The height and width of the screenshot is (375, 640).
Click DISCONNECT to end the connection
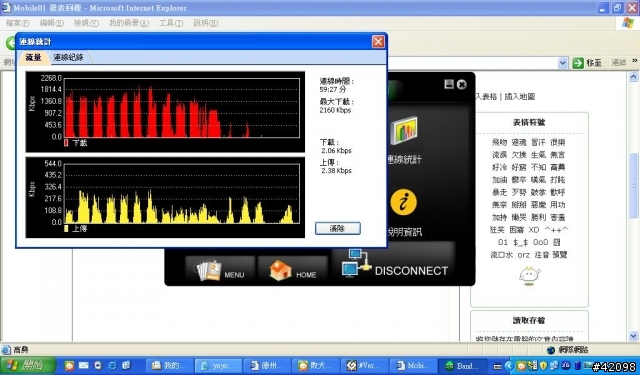coord(394,264)
